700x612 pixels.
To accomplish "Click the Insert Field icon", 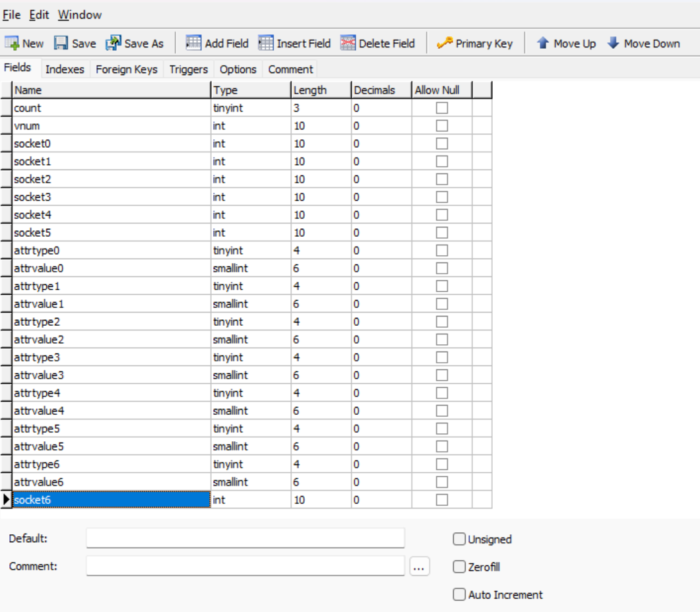I will (x=265, y=44).
